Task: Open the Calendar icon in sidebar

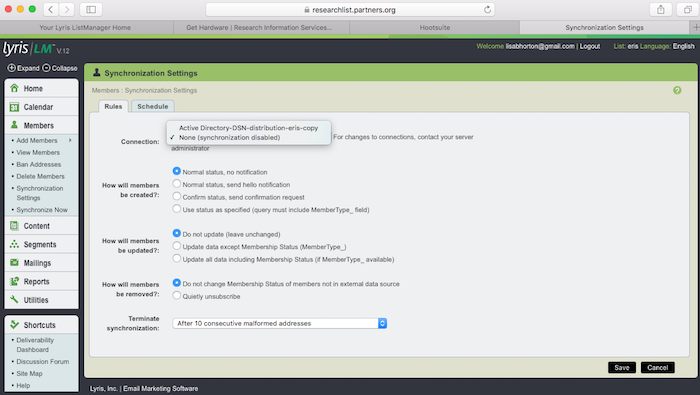Action: coord(14,107)
